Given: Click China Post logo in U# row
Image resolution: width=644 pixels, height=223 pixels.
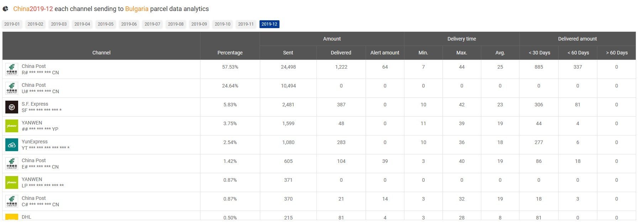Looking at the screenshot, I should [12, 88].
